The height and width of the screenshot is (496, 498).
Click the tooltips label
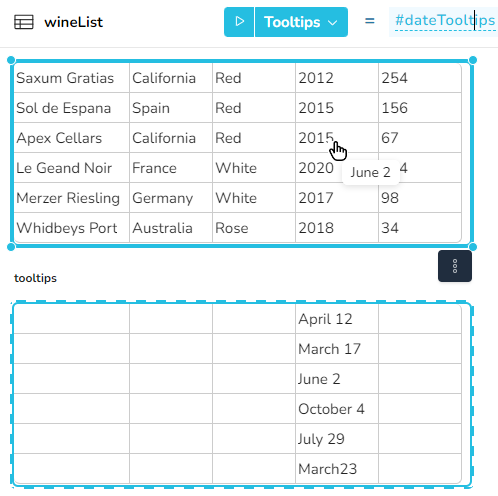pos(35,278)
